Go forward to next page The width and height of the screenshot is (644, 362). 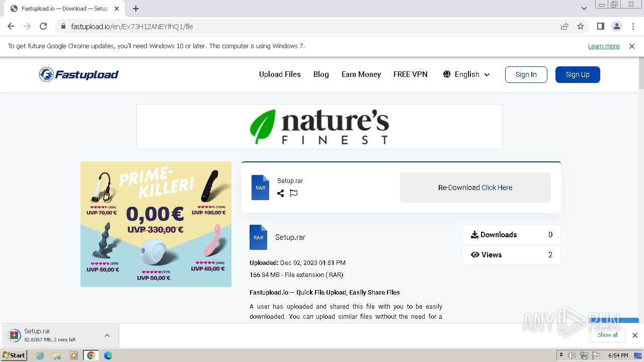[x=27, y=26]
